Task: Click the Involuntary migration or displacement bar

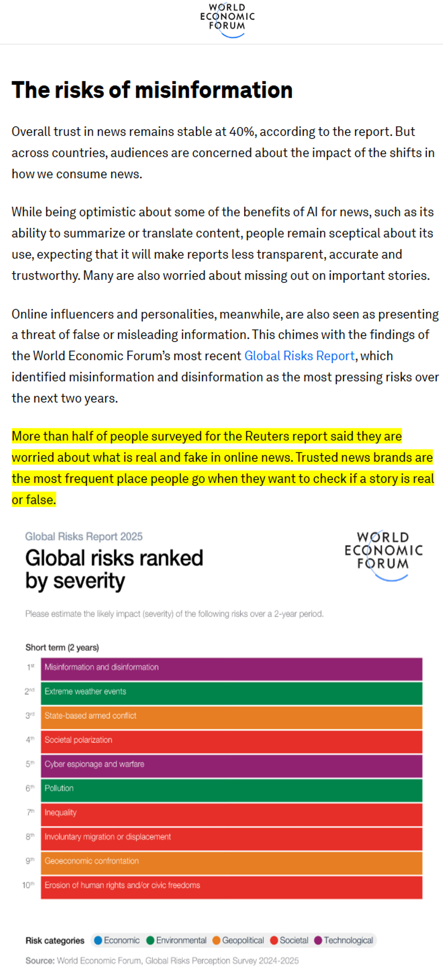Action: point(232,838)
